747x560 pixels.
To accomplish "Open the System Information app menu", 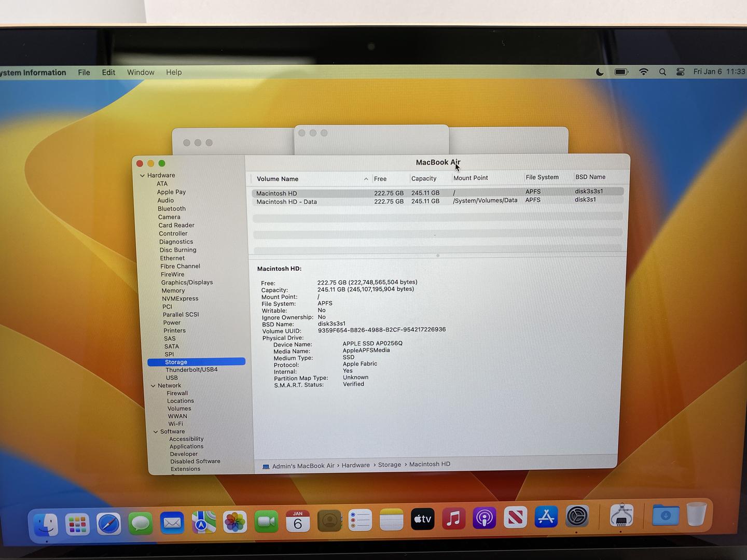I will coord(33,73).
